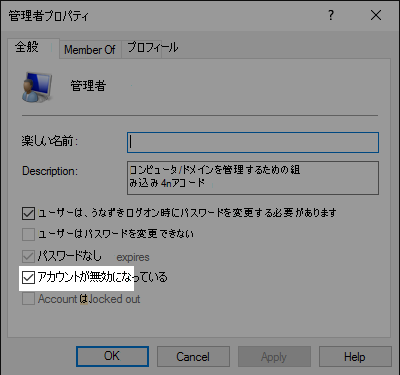Click the 管理者プロパティ window title

pos(49,16)
